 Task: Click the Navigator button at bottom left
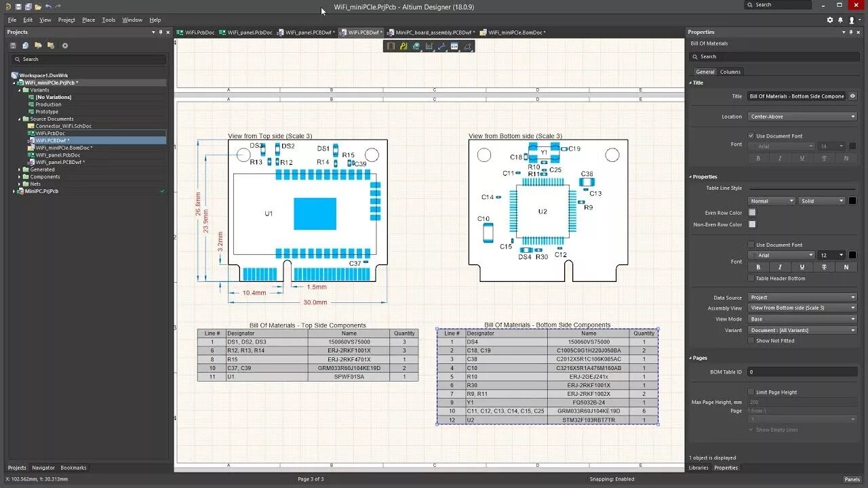point(45,468)
